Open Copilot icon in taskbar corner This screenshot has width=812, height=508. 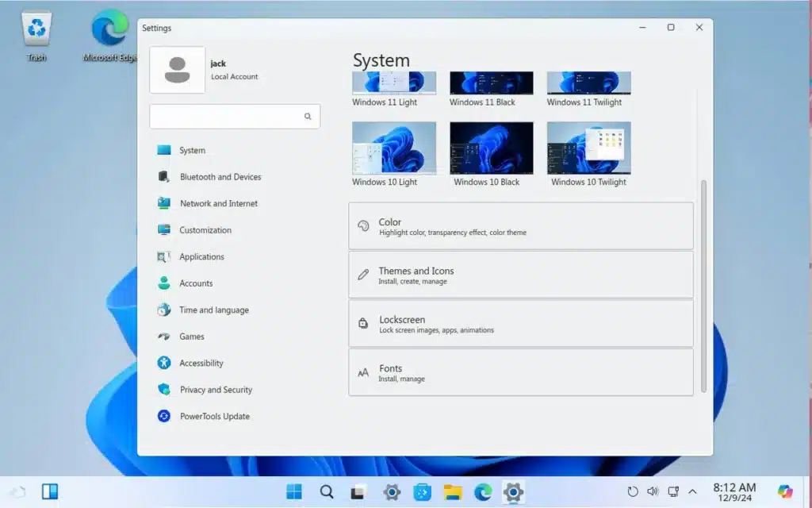click(x=784, y=491)
